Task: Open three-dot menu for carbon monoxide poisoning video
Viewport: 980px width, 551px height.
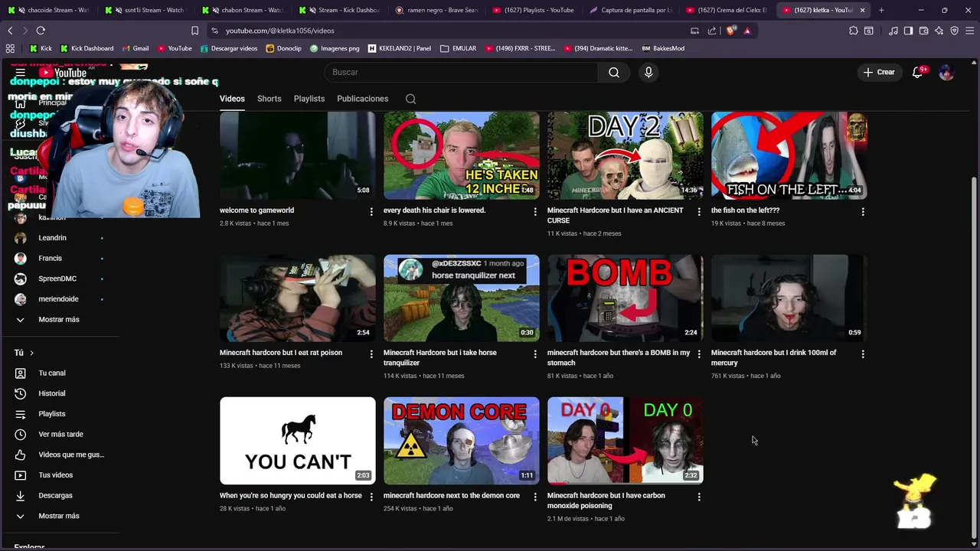Action: [x=699, y=497]
